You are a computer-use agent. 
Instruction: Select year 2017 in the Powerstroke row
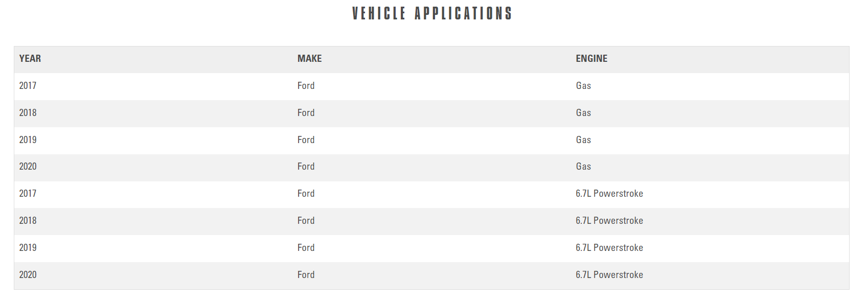coord(28,194)
